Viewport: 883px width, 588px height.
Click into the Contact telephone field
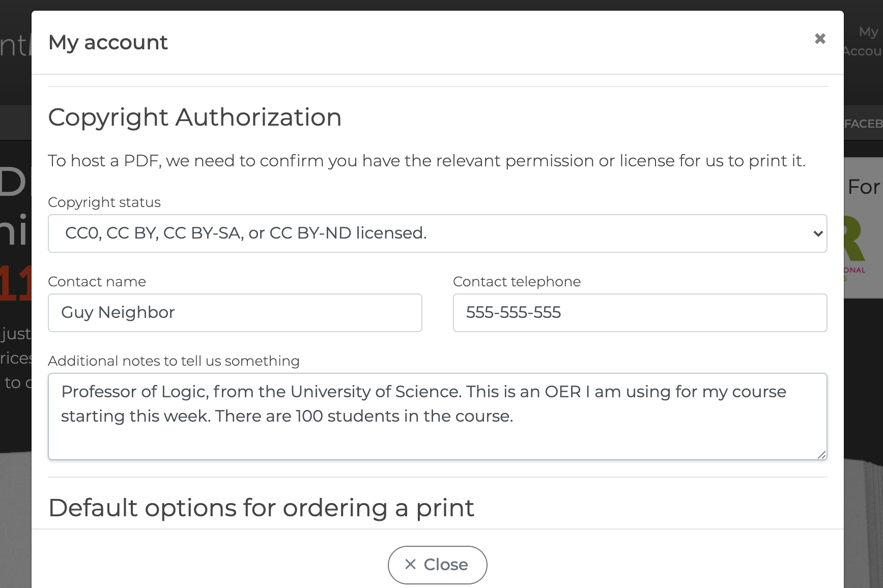pos(639,313)
